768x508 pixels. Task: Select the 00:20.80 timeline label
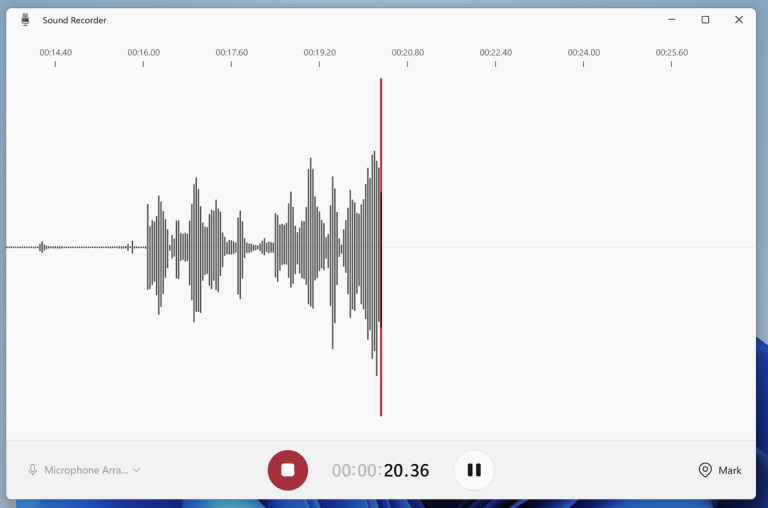[x=407, y=52]
